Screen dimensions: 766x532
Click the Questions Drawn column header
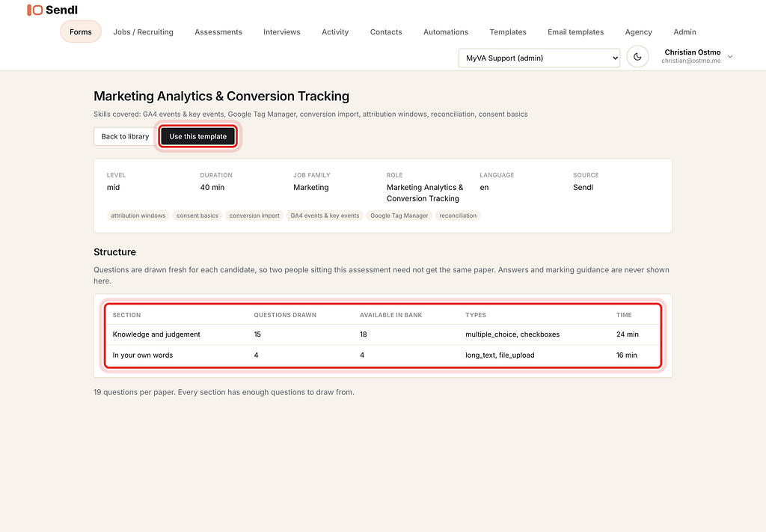click(285, 315)
